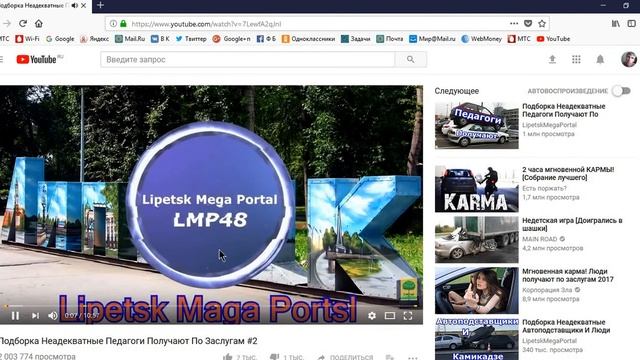
Task: Open MAIN ROAD channel link
Action: tap(540, 239)
